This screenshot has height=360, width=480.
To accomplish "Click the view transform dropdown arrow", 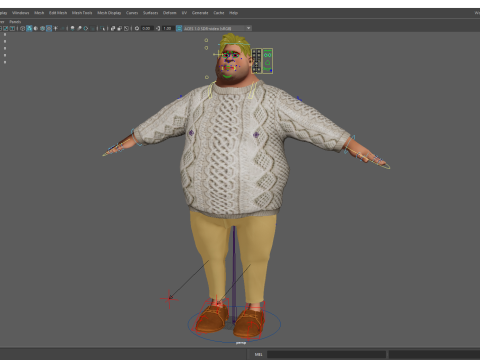I will click(x=248, y=28).
